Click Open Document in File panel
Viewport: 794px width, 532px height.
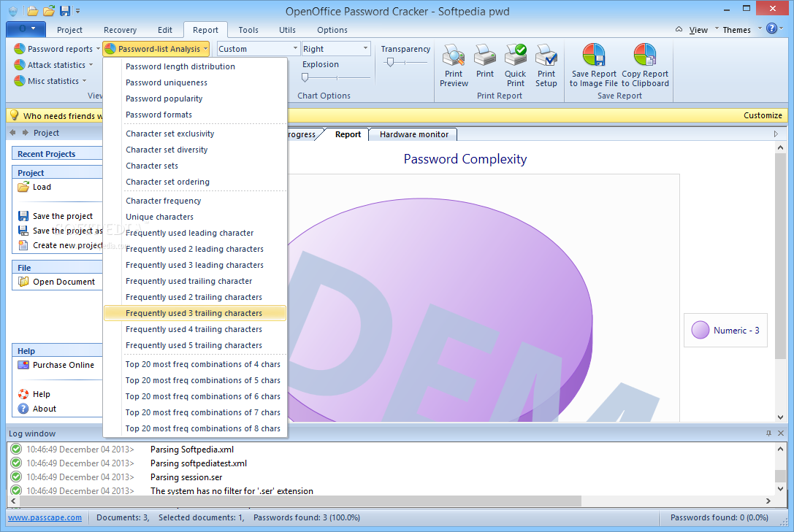click(64, 282)
